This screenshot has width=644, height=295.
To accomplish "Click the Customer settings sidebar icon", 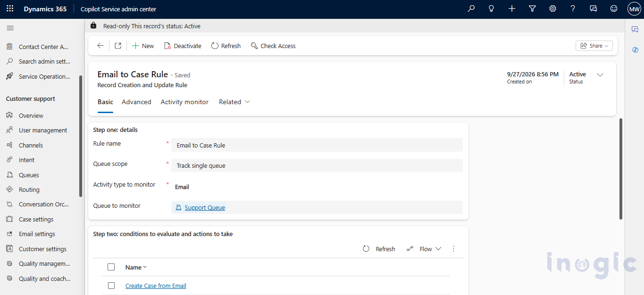I will pos(9,249).
